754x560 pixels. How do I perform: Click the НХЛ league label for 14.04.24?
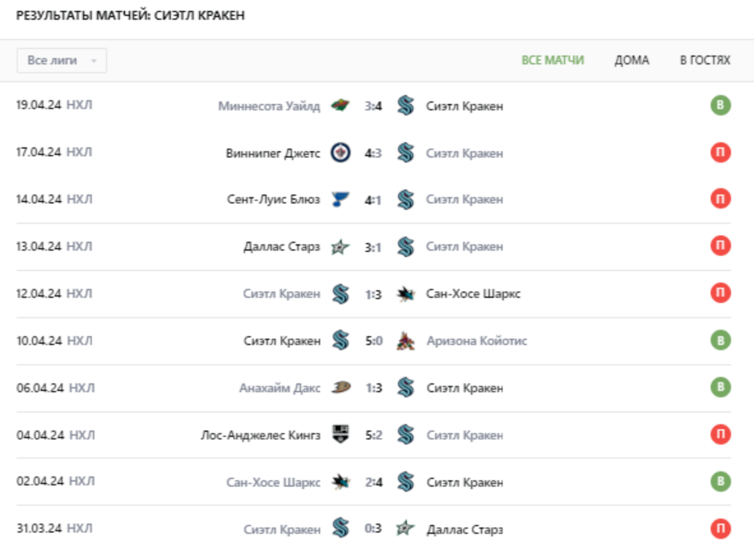click(x=79, y=200)
